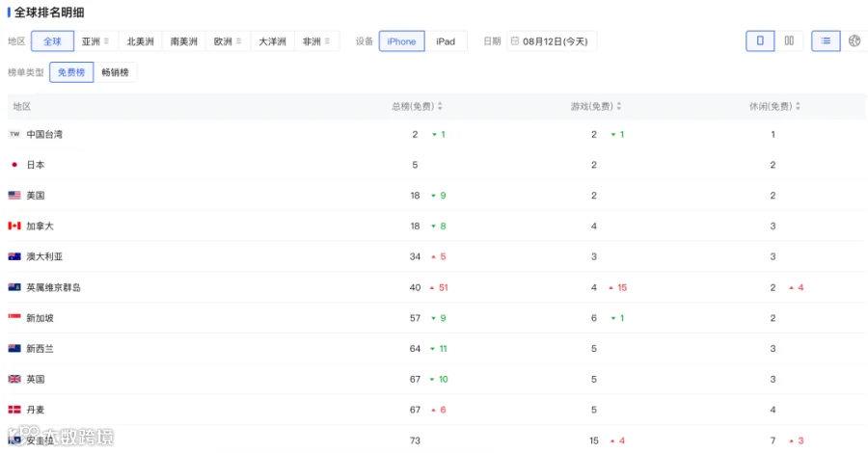Click 澳大利亚 overall rank value 34
Screen dimensions: 868x453
coord(415,256)
